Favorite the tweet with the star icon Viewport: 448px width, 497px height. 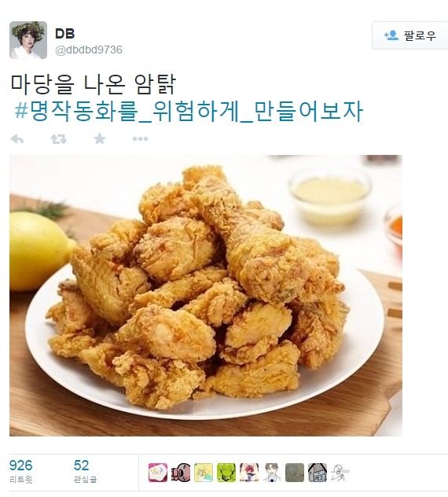click(x=100, y=138)
